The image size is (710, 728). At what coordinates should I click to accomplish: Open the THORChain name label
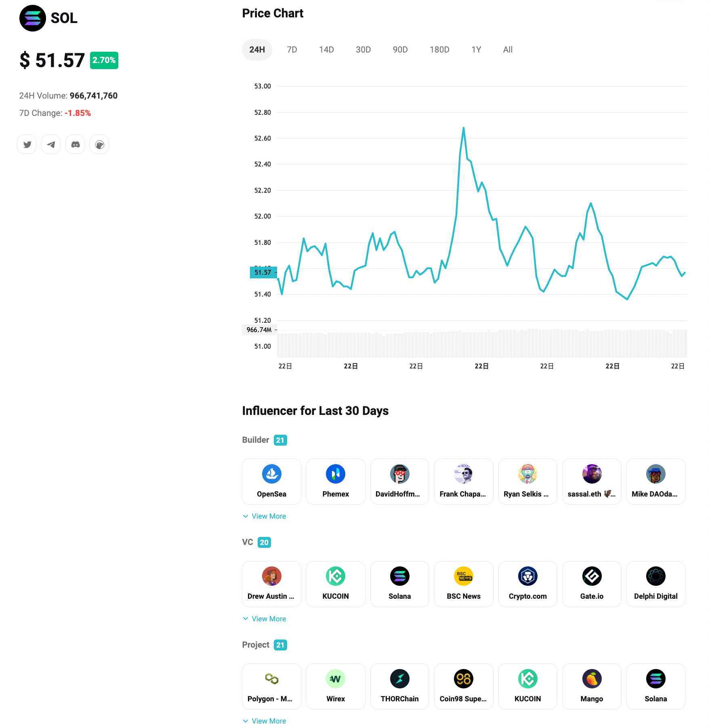pyautogui.click(x=400, y=699)
